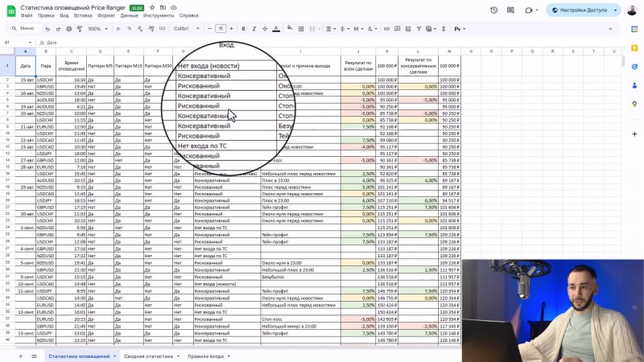This screenshot has width=644, height=362.
Task: Open the Справка menu
Action: pos(189,15)
